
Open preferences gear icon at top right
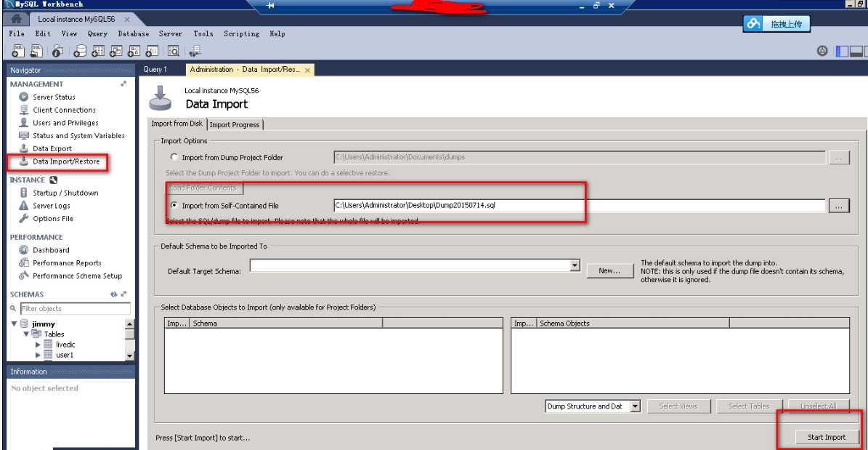823,51
